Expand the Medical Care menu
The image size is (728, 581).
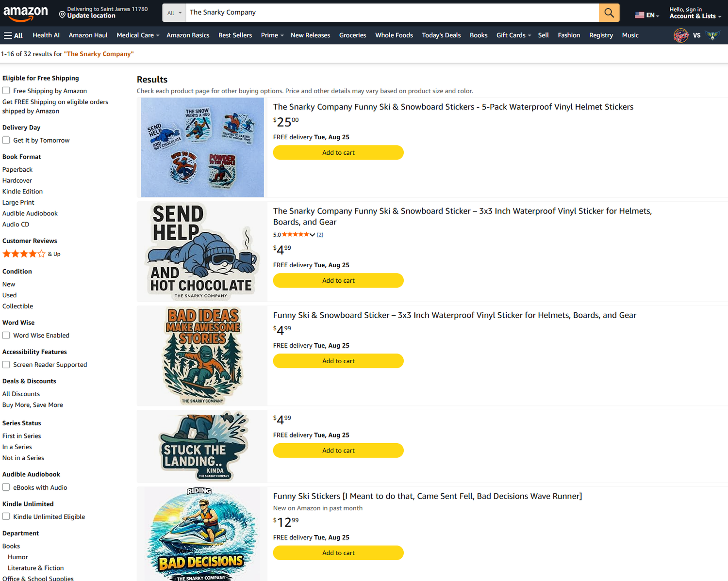[x=138, y=35]
